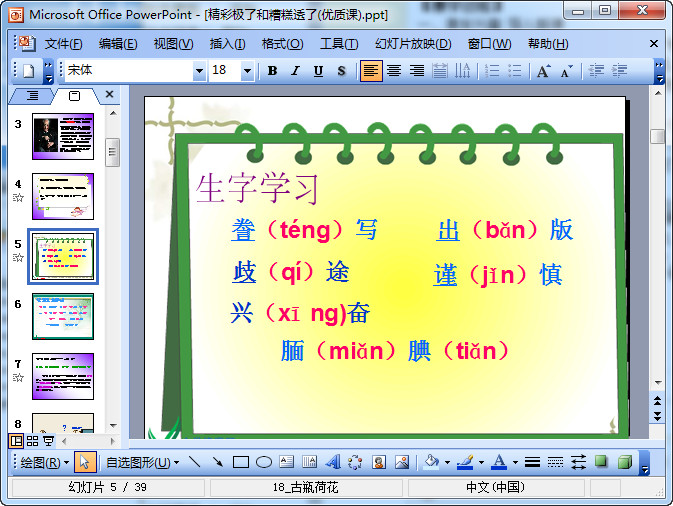This screenshot has width=673, height=506.
Task: Align text to the center
Action: pos(394,71)
